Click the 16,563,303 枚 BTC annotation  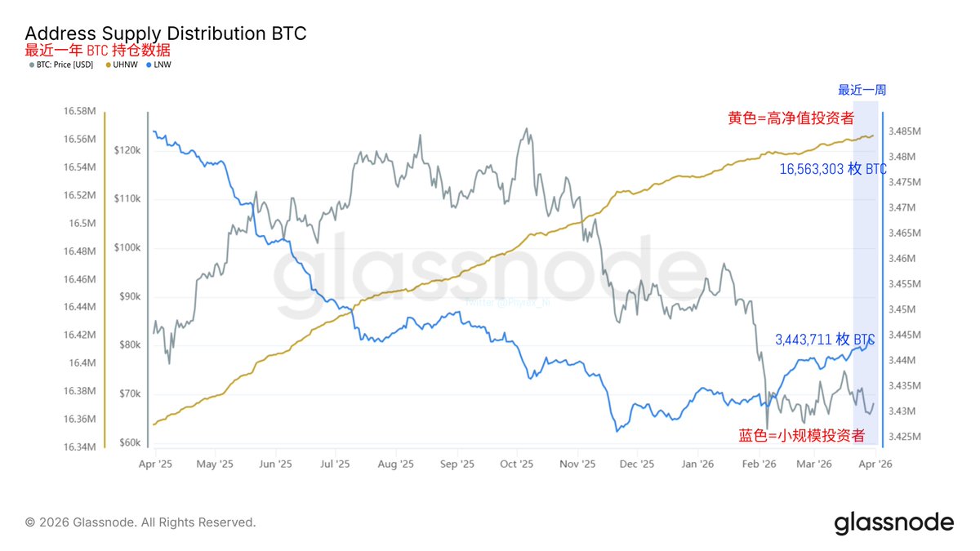833,170
